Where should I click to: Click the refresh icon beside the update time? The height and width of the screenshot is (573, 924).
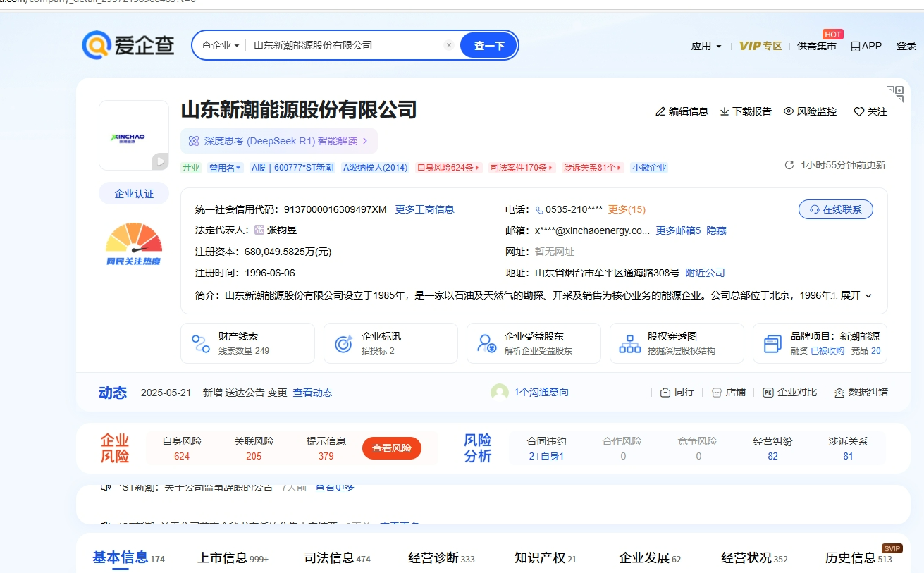click(789, 165)
